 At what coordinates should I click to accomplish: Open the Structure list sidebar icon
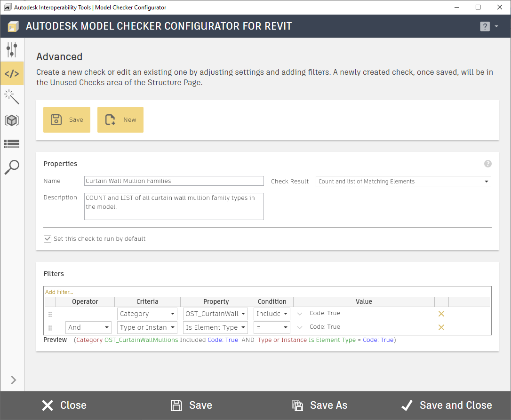(12, 144)
